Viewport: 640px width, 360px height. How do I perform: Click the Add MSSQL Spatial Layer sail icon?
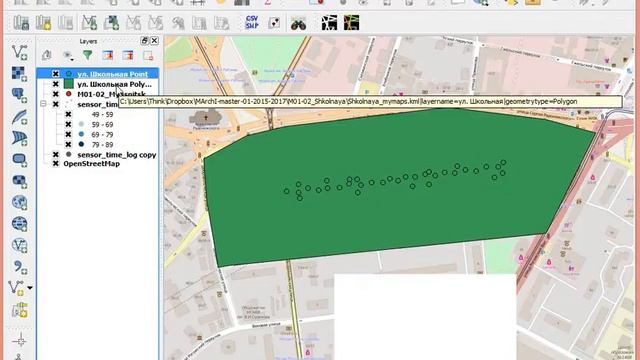coord(19,138)
